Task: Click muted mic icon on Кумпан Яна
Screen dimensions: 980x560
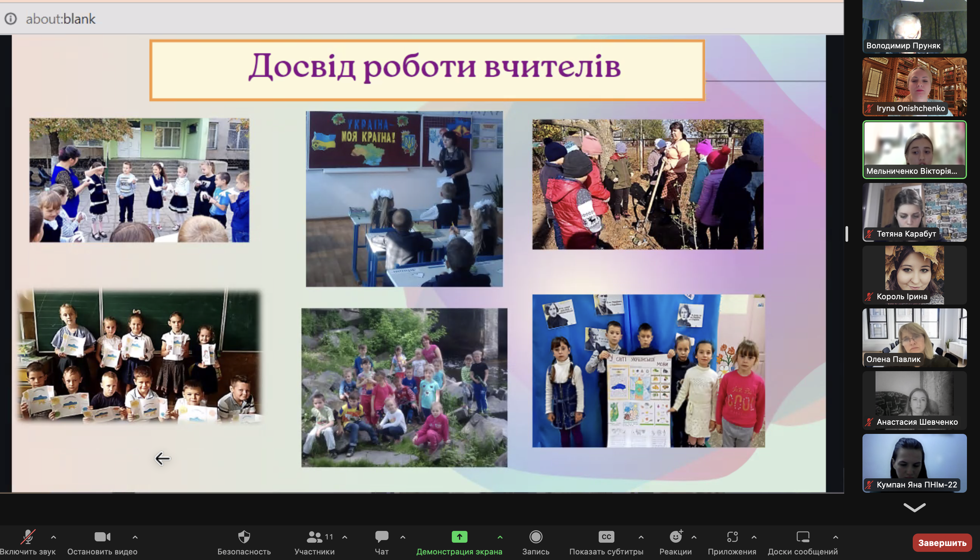Action: click(869, 485)
